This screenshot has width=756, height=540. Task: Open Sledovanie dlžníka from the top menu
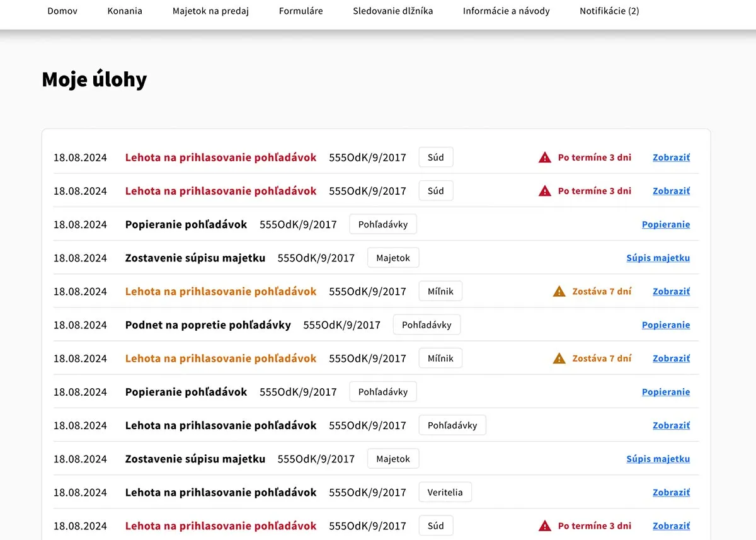pos(393,11)
